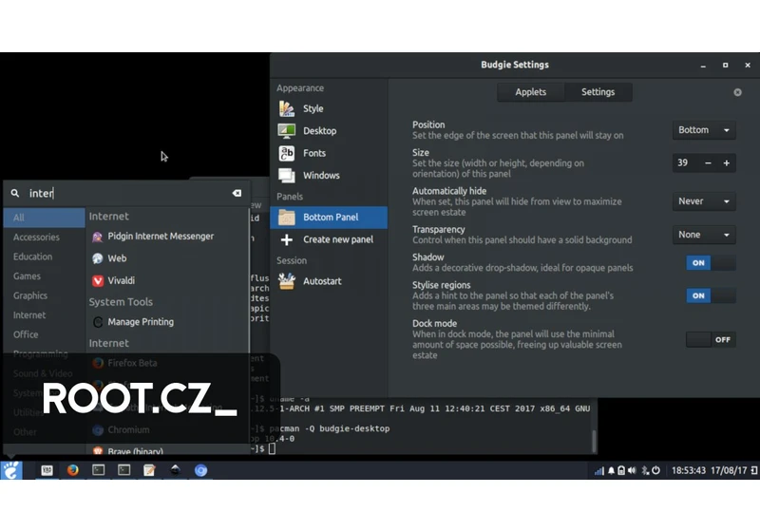The height and width of the screenshot is (532, 760).
Task: Open Manage Printing under System Tools
Action: pyautogui.click(x=167, y=322)
